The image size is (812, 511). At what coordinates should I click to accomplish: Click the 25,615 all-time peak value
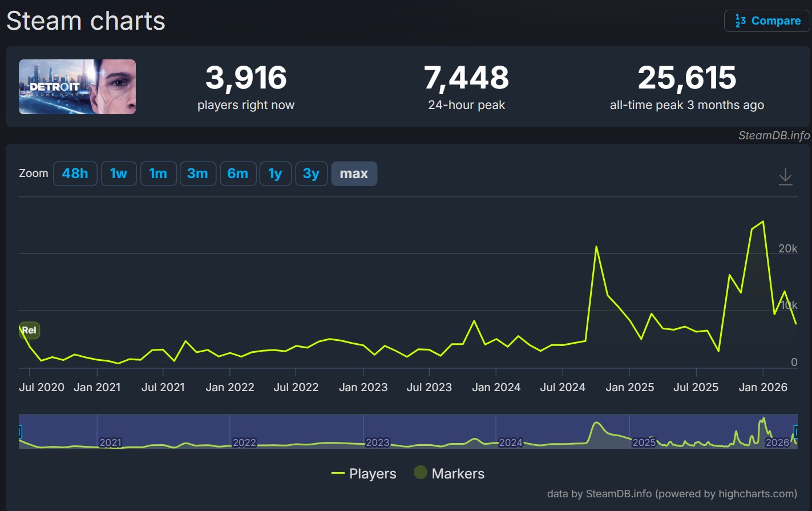click(x=687, y=77)
